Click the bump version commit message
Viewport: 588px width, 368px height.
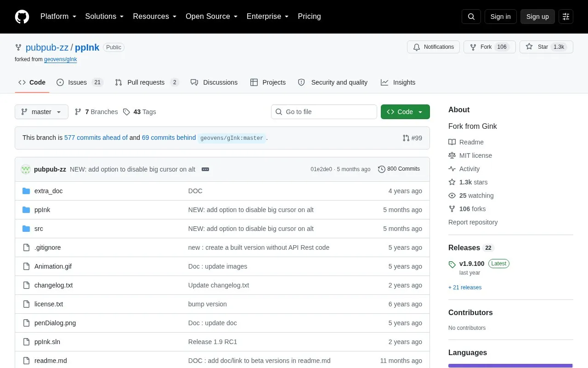pos(208,304)
